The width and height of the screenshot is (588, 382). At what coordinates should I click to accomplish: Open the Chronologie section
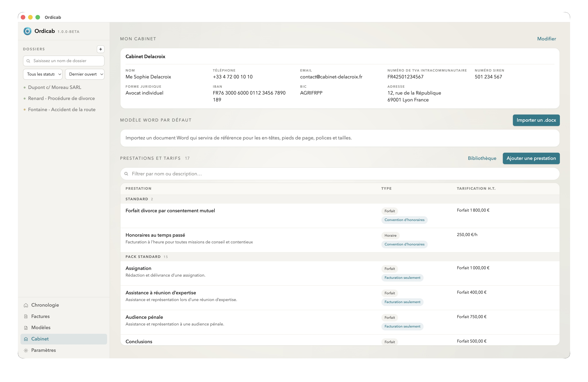click(64, 305)
